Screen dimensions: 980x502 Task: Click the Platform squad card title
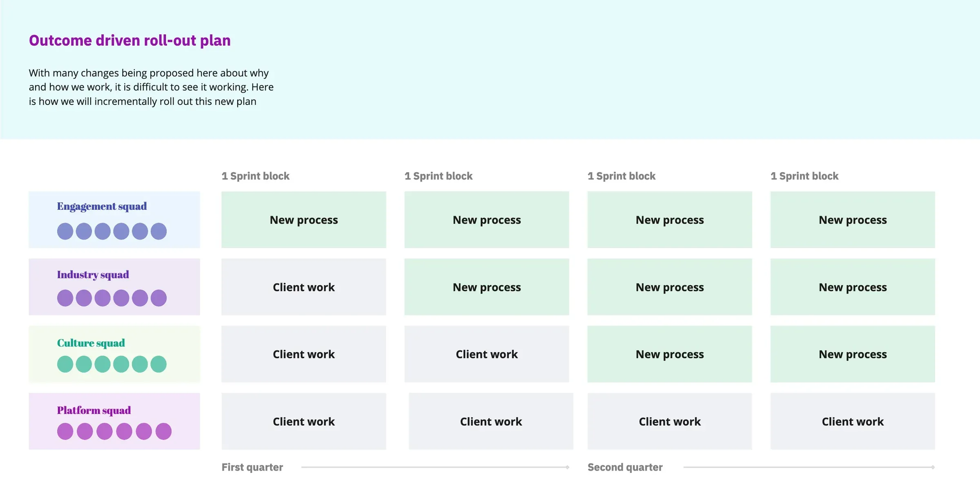point(94,410)
